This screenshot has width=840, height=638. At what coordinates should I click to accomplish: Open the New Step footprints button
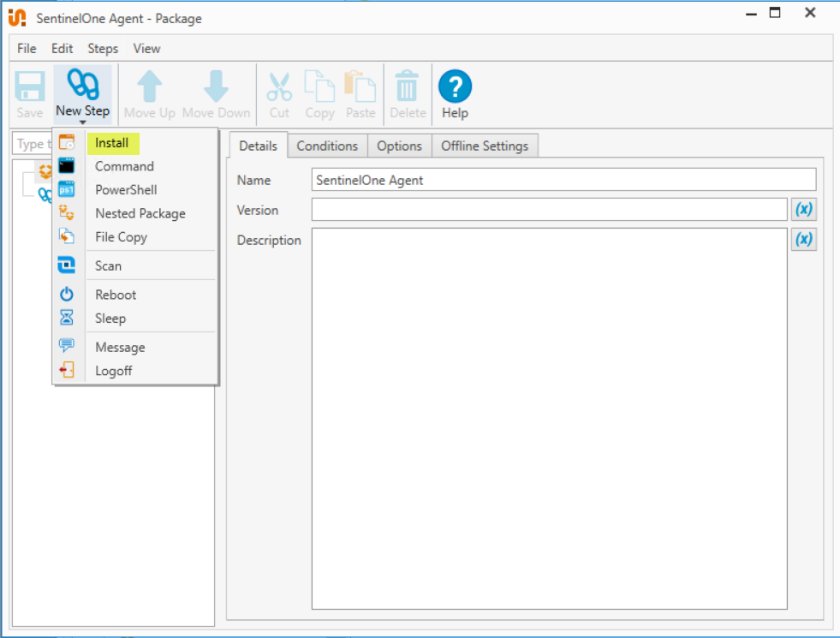coord(82,93)
